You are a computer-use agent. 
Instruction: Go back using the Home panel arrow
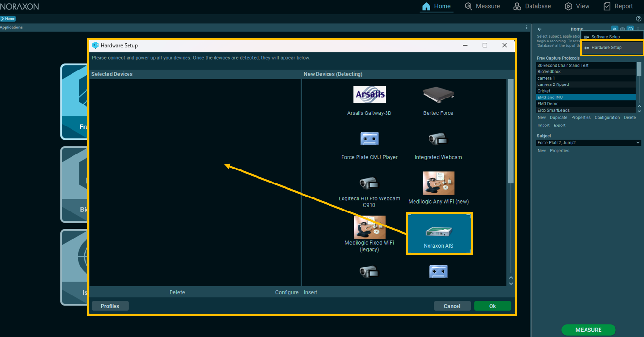tap(540, 29)
